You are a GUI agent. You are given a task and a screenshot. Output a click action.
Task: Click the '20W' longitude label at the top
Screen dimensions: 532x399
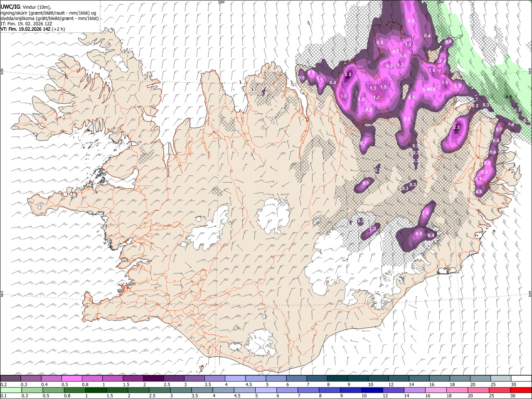(x=221, y=2)
